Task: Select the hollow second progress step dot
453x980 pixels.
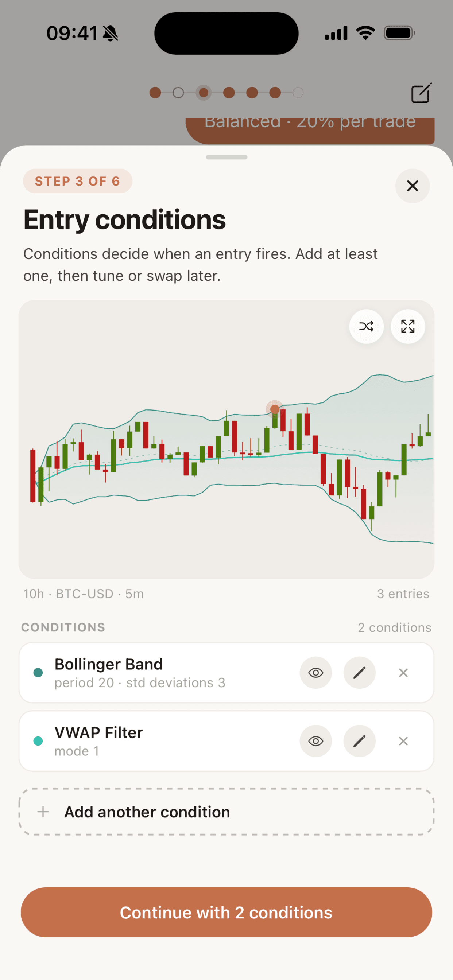Action: (x=178, y=93)
